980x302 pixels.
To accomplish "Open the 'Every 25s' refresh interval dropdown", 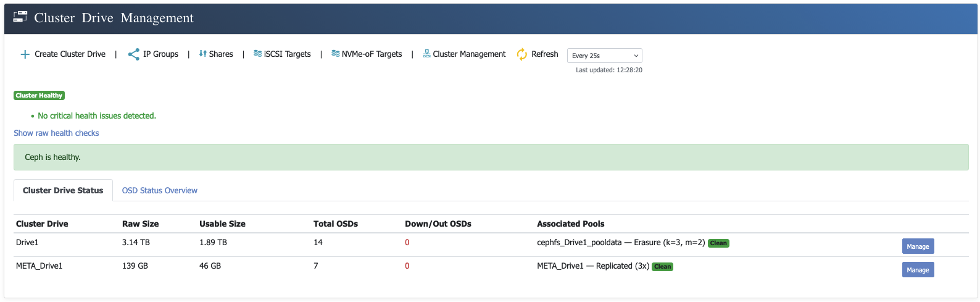I will point(605,56).
